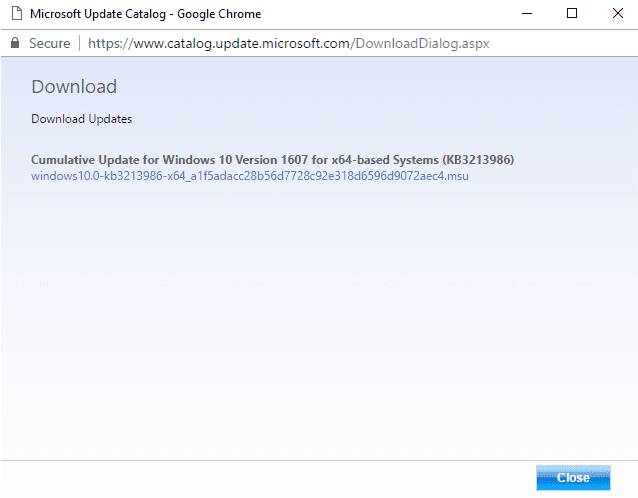Viewport: 638px width, 498px height.
Task: Click the Cumulative Update KB3213986 title
Action: [x=273, y=159]
